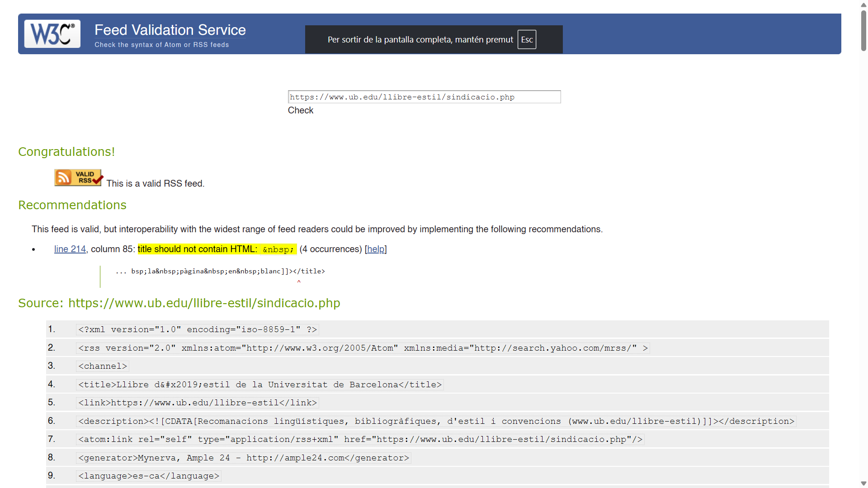The height and width of the screenshot is (488, 868).
Task: Select source line 9 language element
Action: [x=148, y=476]
